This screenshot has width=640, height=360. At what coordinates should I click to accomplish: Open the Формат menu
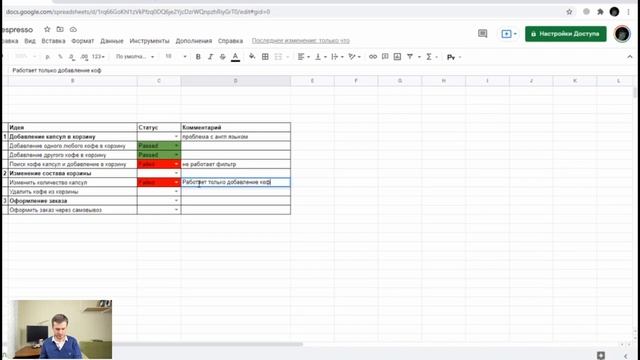coord(83,41)
